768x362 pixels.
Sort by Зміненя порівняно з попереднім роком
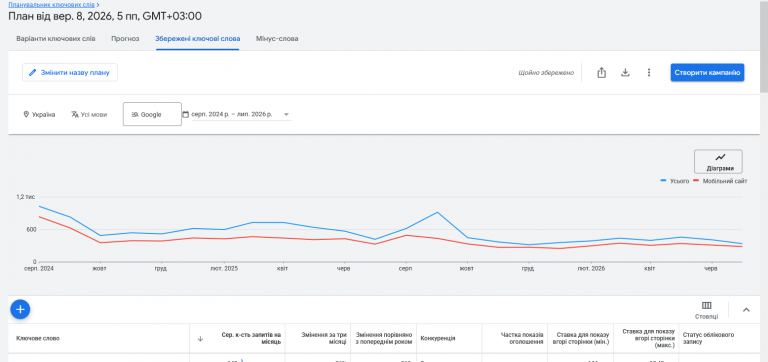tap(384, 338)
